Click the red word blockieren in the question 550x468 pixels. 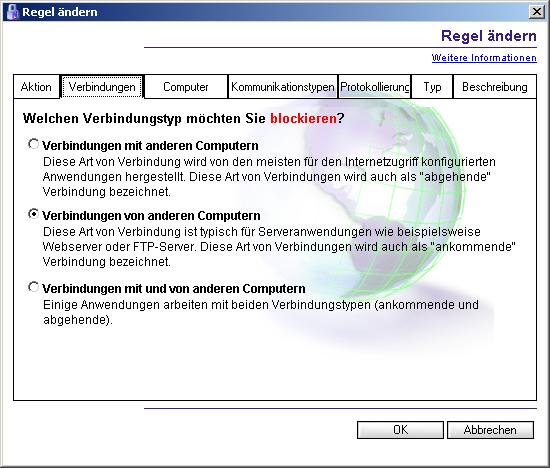pyautogui.click(x=303, y=118)
